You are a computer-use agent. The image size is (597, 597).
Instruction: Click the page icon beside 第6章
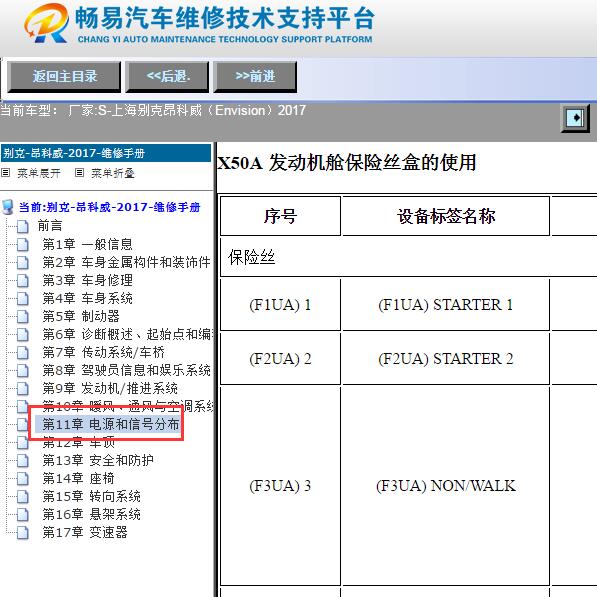click(x=23, y=335)
